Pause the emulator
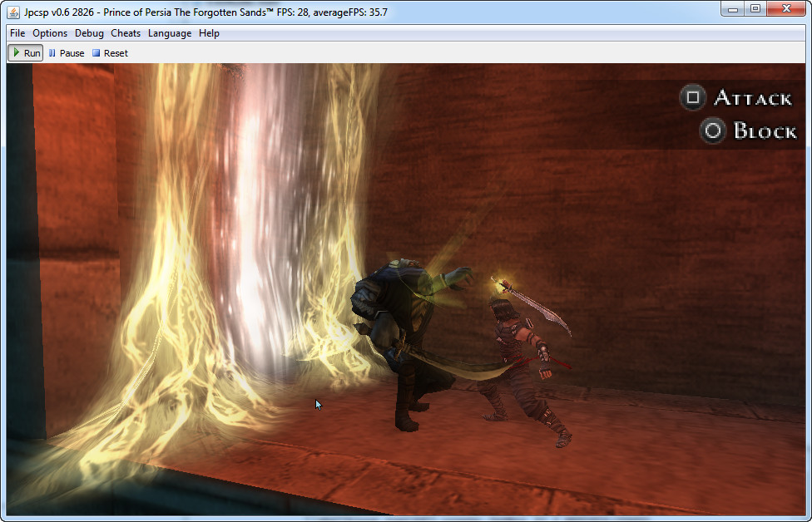 click(x=67, y=52)
